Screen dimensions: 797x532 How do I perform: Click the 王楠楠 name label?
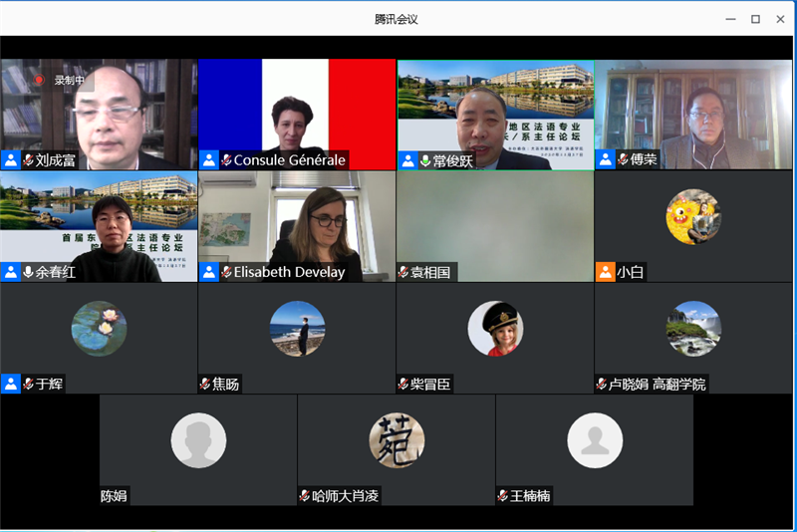click(x=531, y=495)
